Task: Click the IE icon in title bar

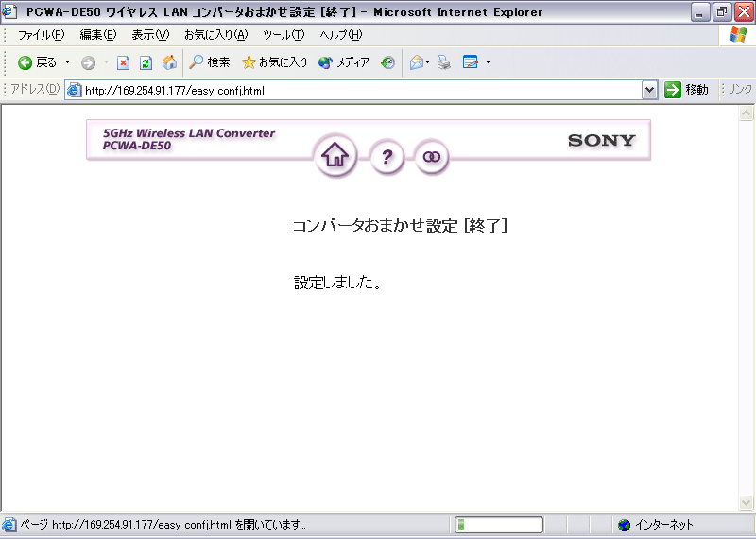Action: tap(9, 11)
